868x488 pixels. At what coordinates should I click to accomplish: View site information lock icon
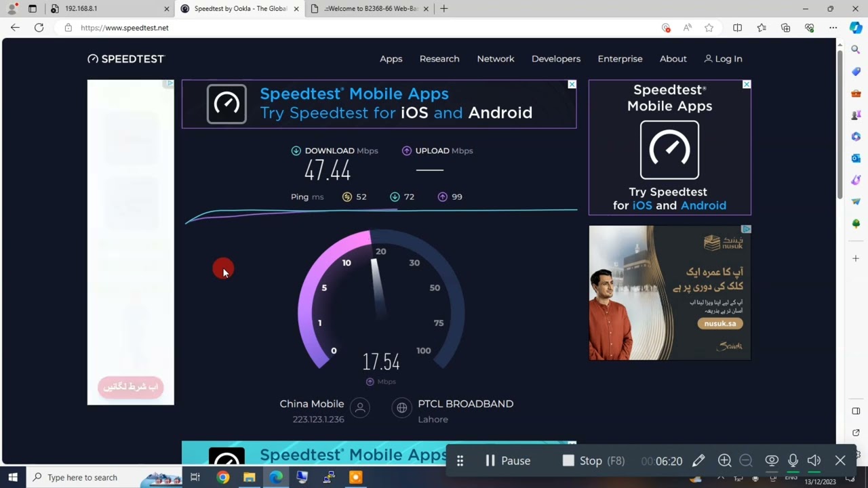coord(68,28)
